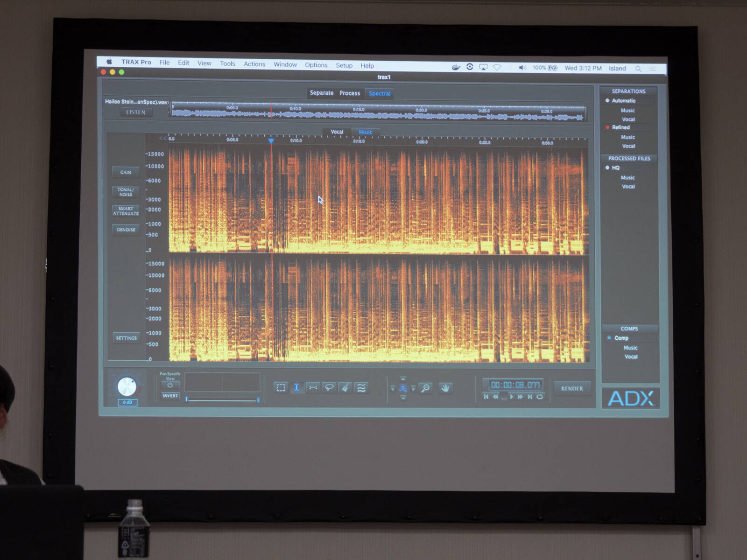Open the Tools menu
Screen dimensions: 747x560
pyautogui.click(x=227, y=63)
